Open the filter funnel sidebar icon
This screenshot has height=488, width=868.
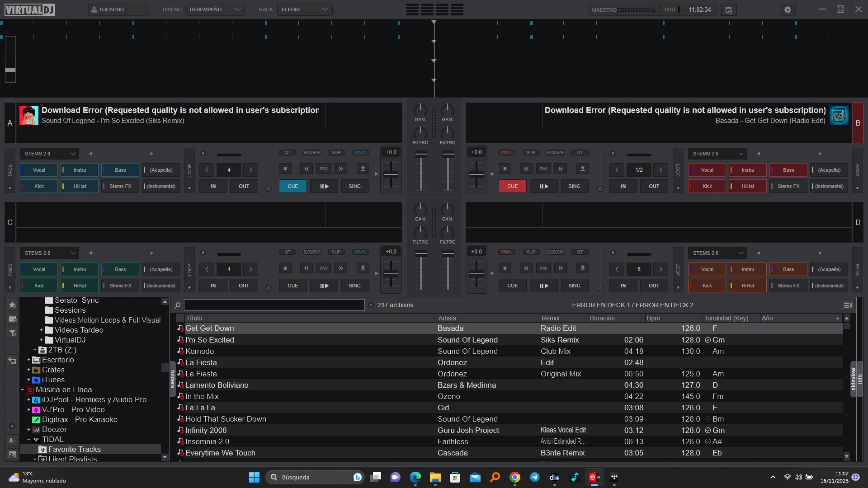12,333
